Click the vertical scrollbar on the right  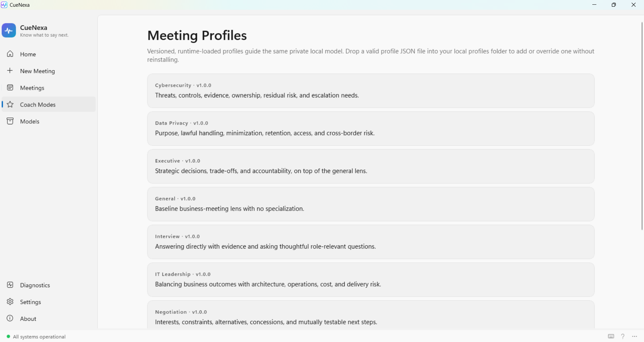(x=642, y=126)
